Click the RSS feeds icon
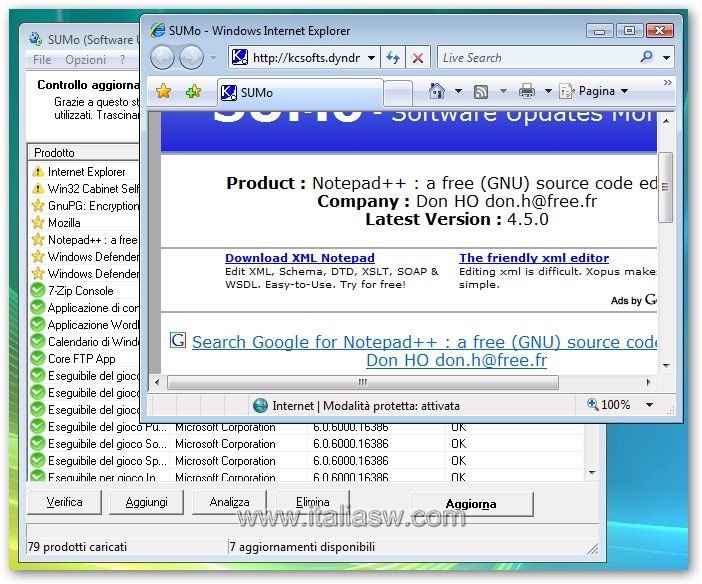 (x=480, y=92)
